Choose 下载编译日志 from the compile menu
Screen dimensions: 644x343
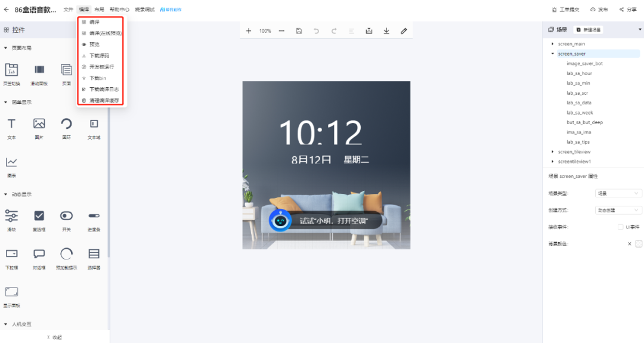101,89
